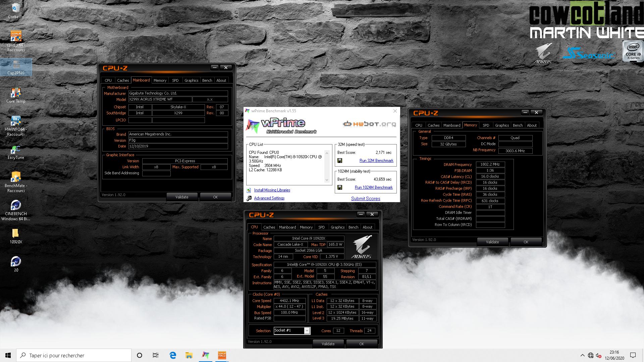Viewport: 644px width, 362px height.
Task: Click Validate in Memory CPU-Z window
Action: [492, 242]
